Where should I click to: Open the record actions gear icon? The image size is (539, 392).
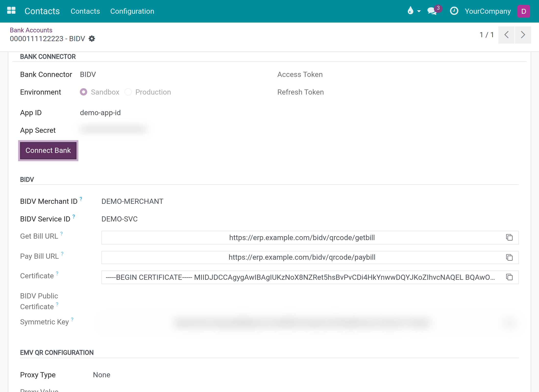pyautogui.click(x=92, y=39)
